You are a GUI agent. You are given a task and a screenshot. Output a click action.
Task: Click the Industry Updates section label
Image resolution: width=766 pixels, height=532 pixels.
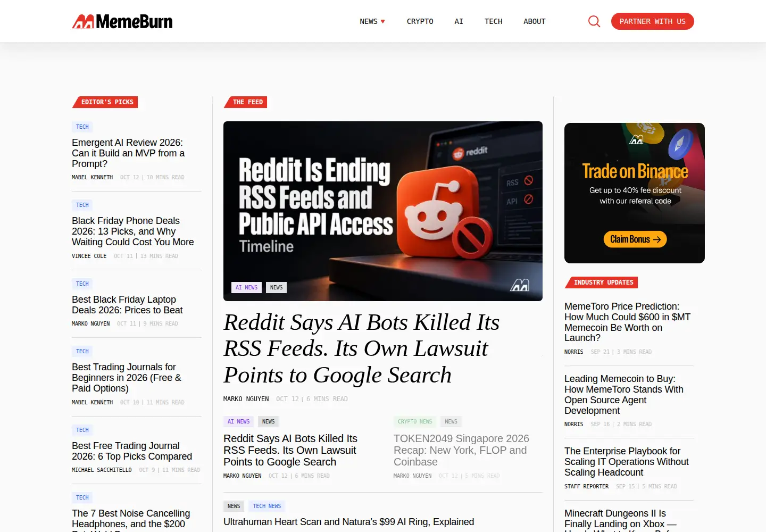click(602, 282)
